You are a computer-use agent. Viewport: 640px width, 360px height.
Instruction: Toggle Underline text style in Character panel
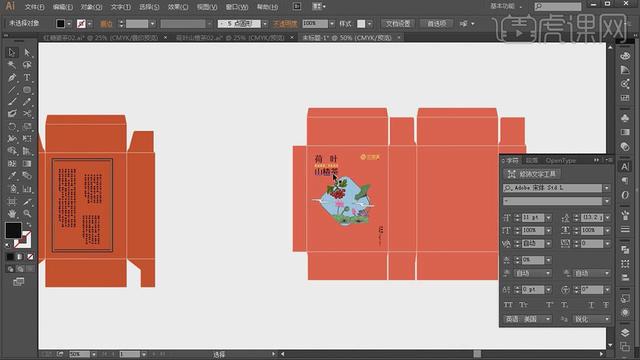click(x=591, y=305)
